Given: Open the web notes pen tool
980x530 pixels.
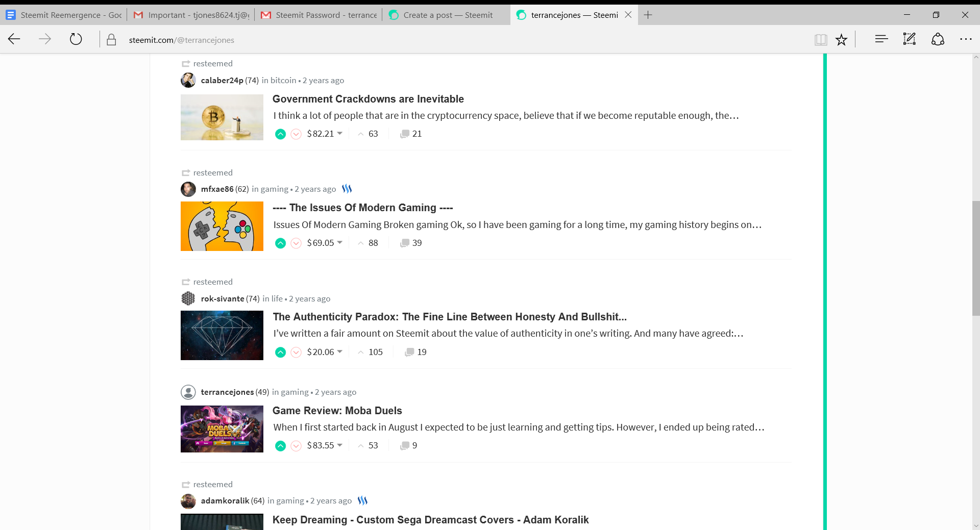Looking at the screenshot, I should (910, 39).
